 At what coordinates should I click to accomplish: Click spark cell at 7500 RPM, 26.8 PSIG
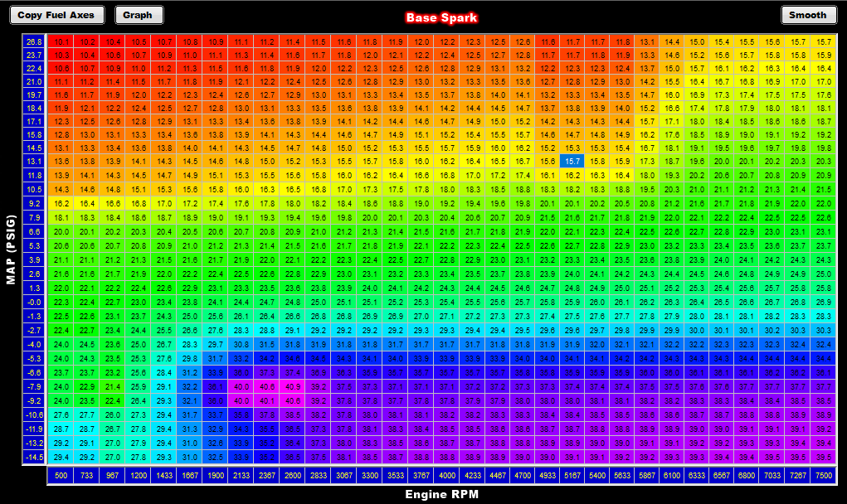click(x=824, y=41)
